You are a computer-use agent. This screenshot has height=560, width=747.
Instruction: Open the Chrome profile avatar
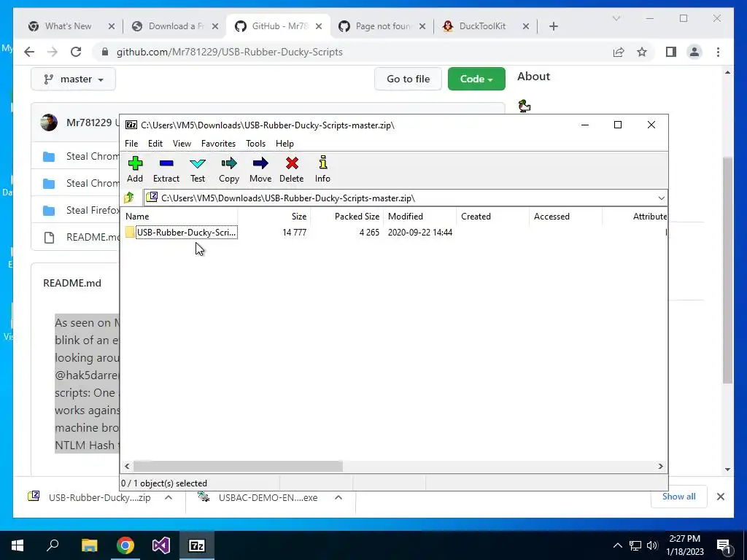[x=694, y=52]
